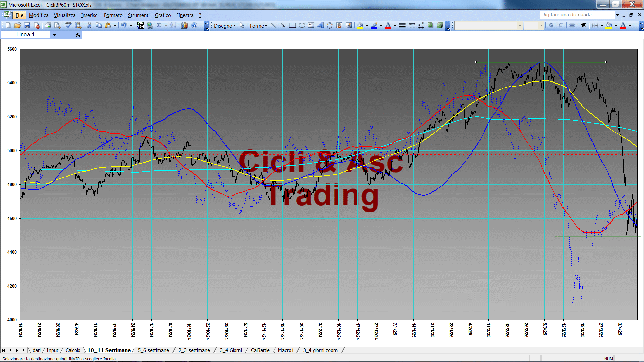Open the File menu

click(19, 15)
